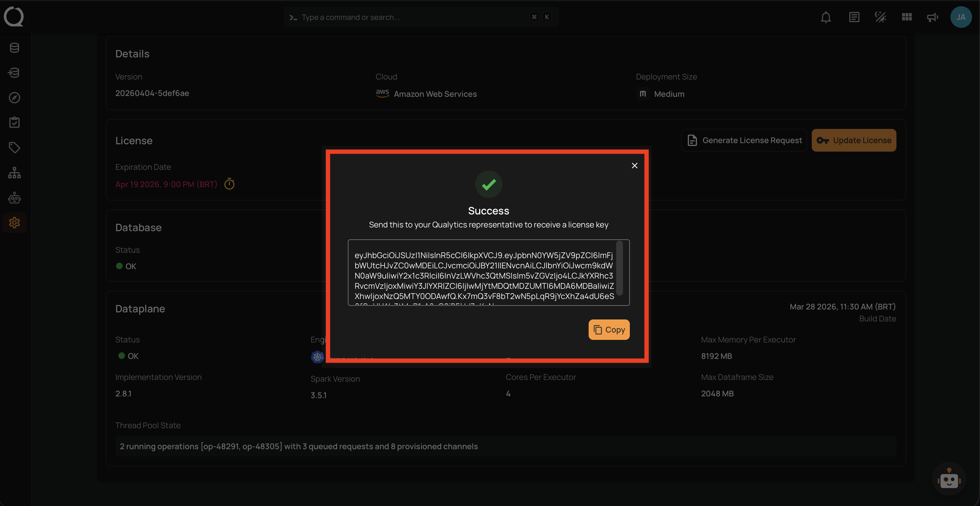The height and width of the screenshot is (506, 980).
Task: Open the JA user avatar menu
Action: coord(961,17)
